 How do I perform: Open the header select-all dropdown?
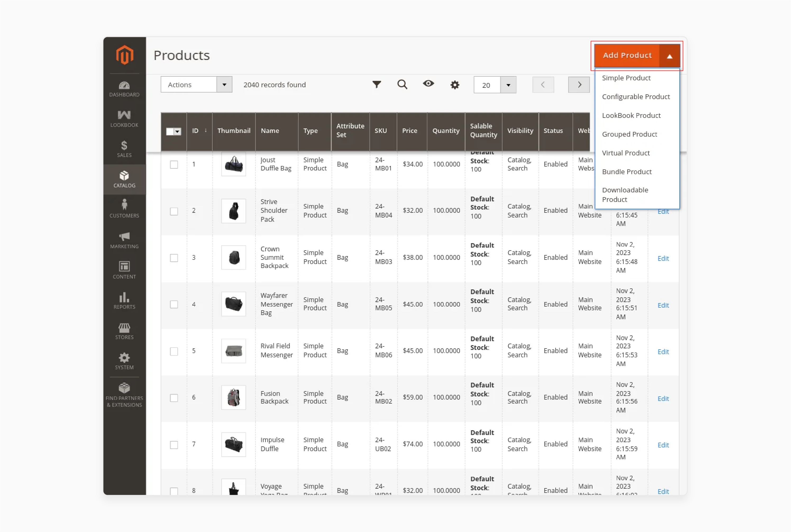click(177, 132)
